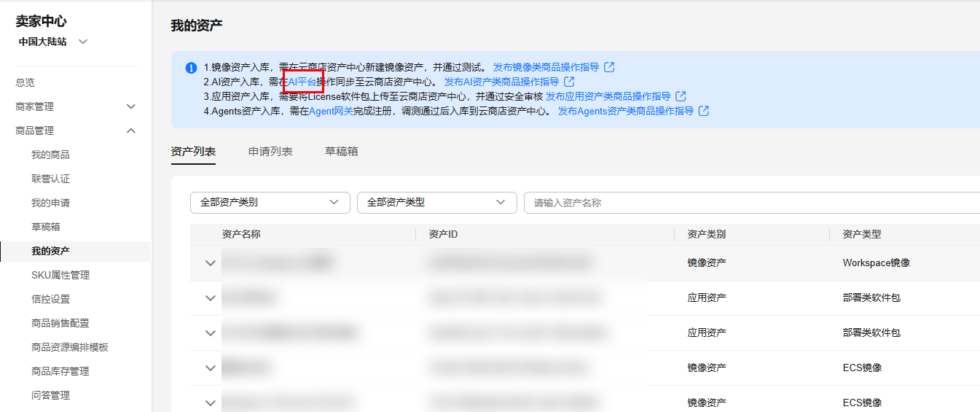Click 镜像资产 cell in Workspace镜像 row
Image resolution: width=980 pixels, height=412 pixels.
click(x=707, y=263)
